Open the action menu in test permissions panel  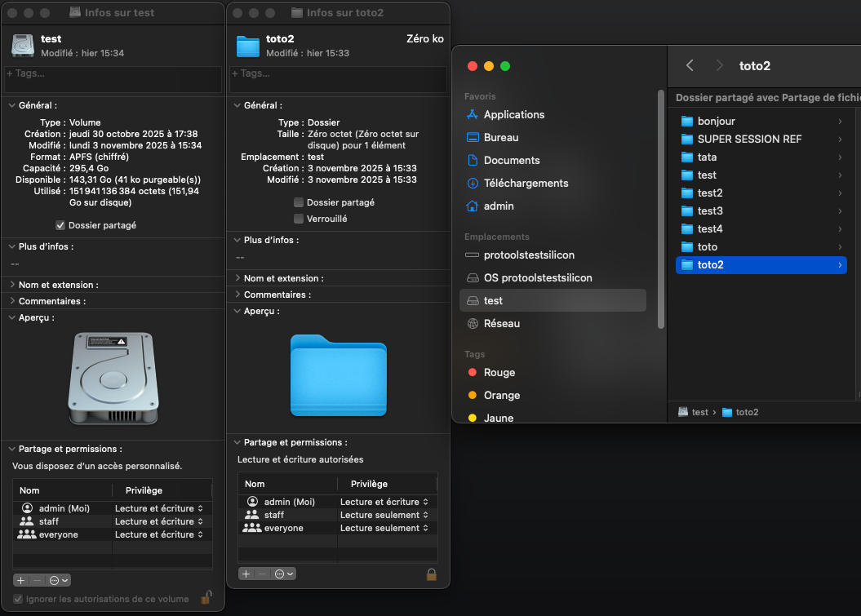click(x=59, y=580)
